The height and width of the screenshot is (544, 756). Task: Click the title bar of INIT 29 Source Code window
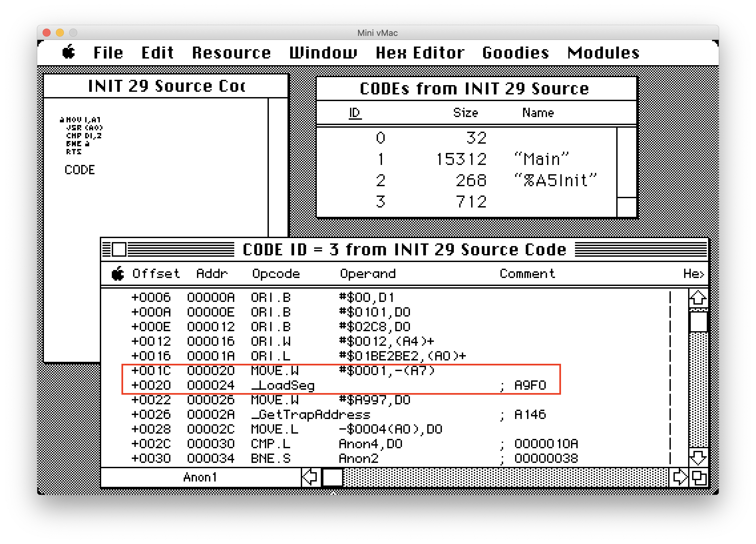166,86
